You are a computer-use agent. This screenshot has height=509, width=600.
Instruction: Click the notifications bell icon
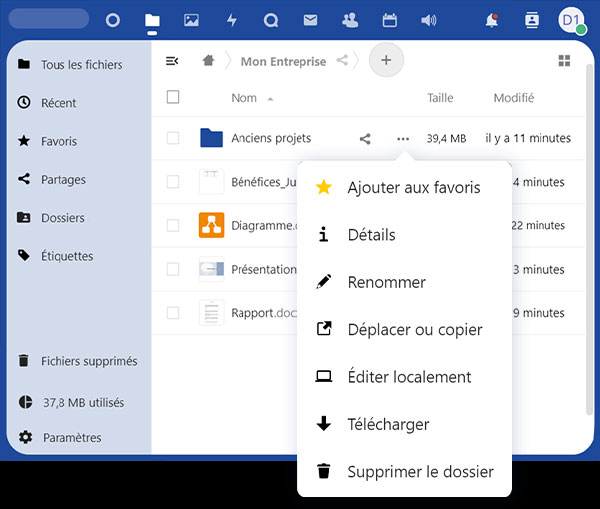click(x=491, y=20)
